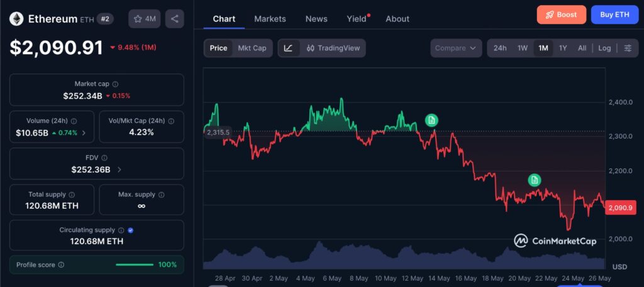644x287 pixels.
Task: Click the Buy ETH button
Action: (615, 15)
